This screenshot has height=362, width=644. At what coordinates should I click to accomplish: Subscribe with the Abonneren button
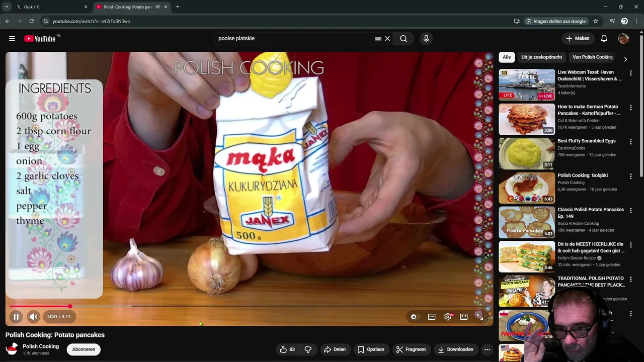(x=84, y=349)
